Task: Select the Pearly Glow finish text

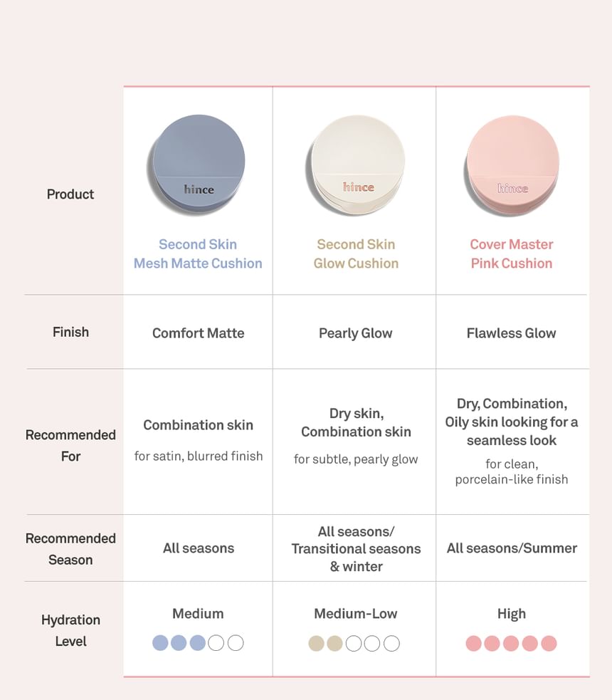Action: 356,333
